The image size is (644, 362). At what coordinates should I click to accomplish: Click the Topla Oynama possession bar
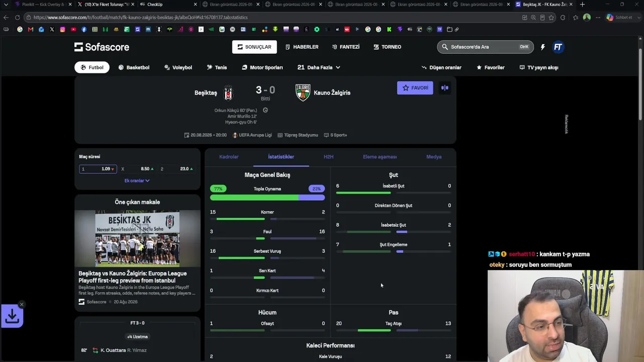pos(267,198)
